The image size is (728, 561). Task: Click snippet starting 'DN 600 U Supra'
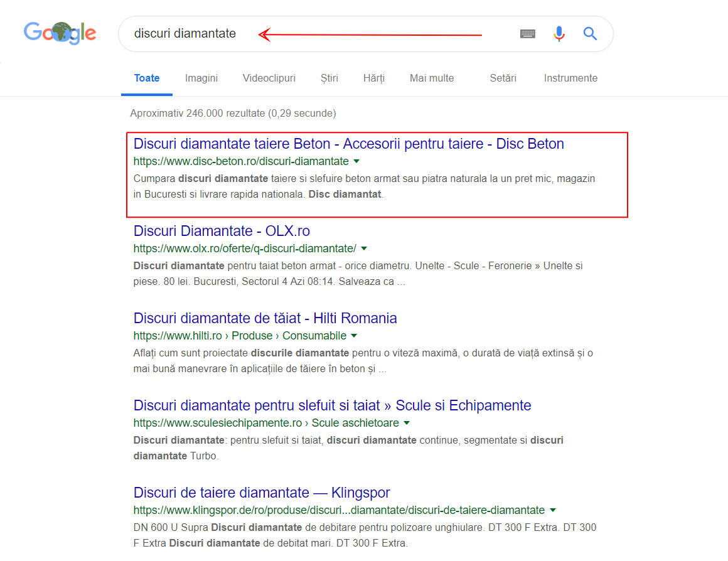click(x=365, y=535)
